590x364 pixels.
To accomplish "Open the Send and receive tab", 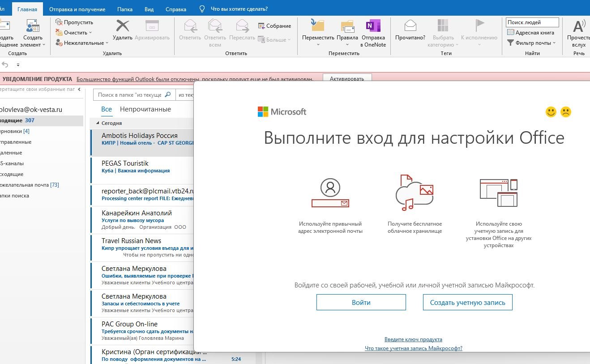I will [77, 9].
